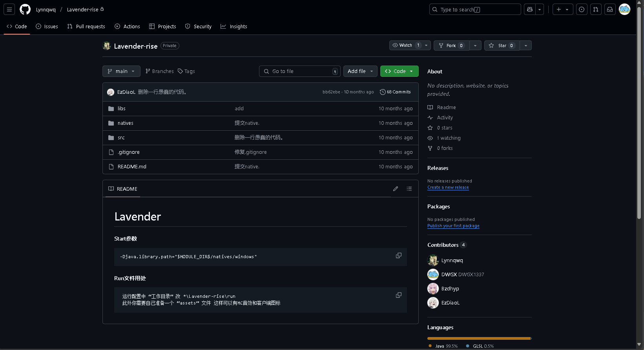This screenshot has width=644, height=350.
Task: Open the .gitignore file
Action: coord(129,152)
